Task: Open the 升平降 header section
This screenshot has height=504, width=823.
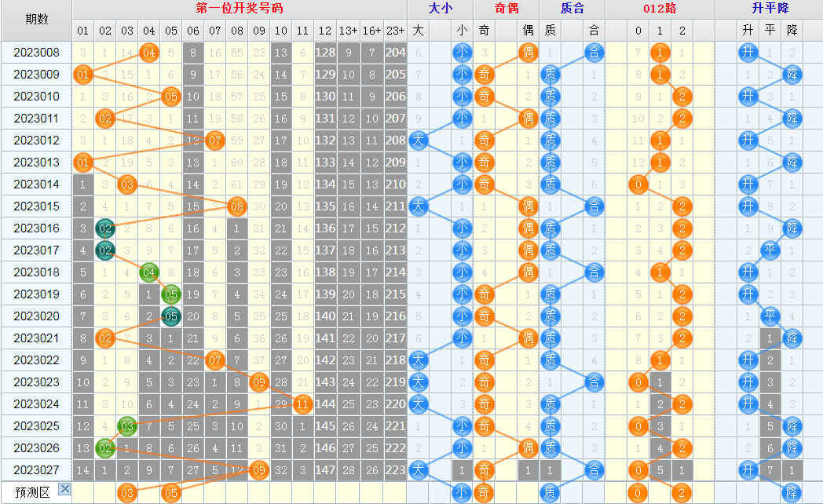Action: tap(770, 9)
